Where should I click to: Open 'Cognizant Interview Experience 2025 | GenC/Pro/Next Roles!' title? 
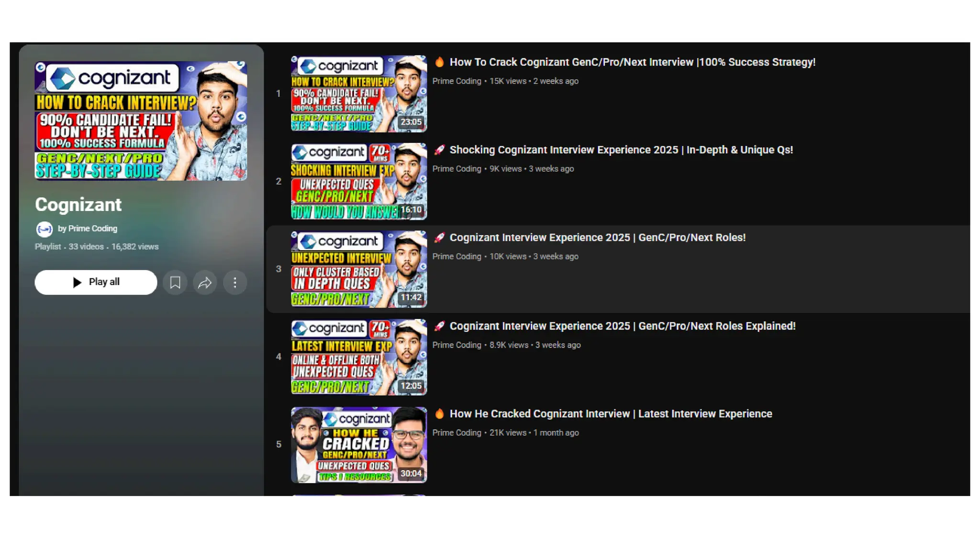597,238
